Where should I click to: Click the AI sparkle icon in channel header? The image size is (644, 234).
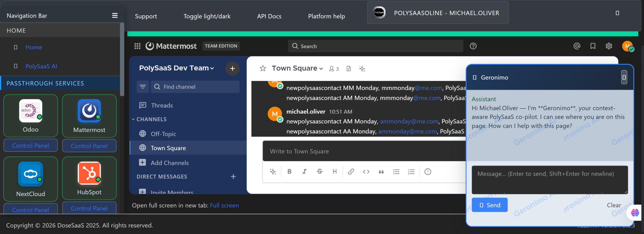pos(362,69)
